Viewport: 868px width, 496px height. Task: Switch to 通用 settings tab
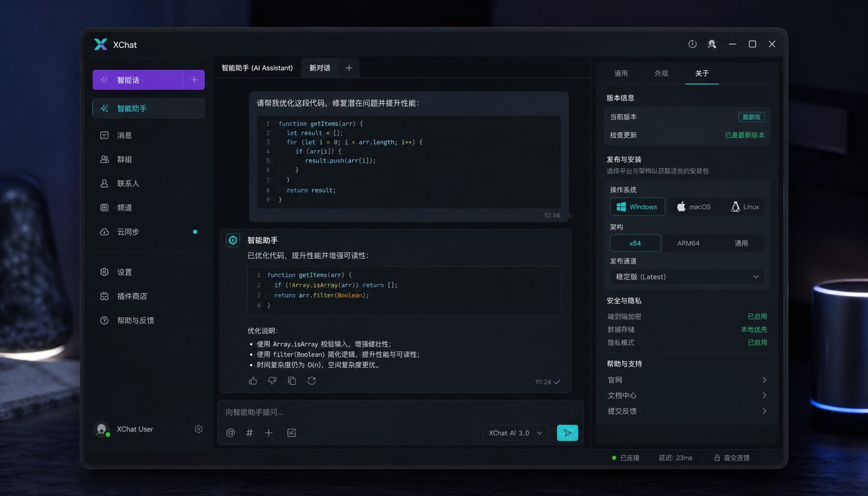621,73
